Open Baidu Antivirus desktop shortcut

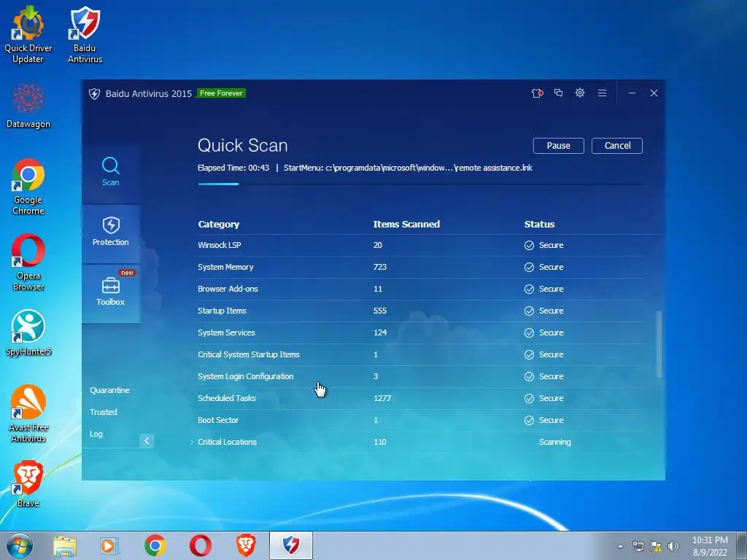point(85,34)
